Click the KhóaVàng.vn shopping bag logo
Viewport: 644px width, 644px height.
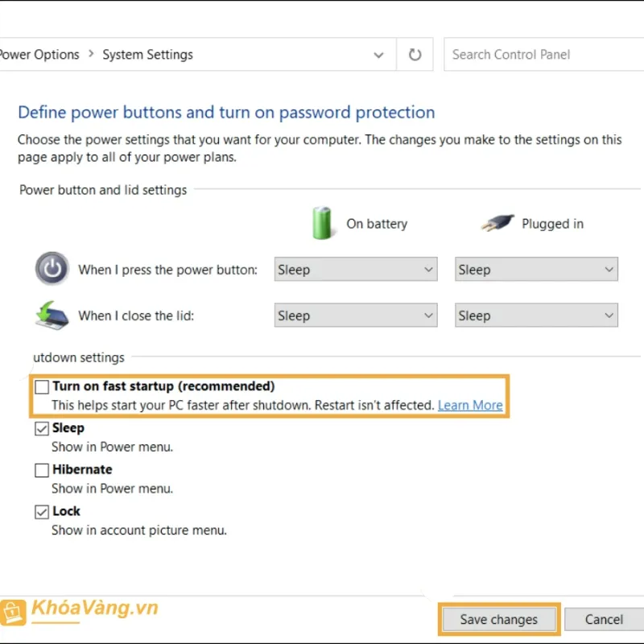pyautogui.click(x=14, y=612)
